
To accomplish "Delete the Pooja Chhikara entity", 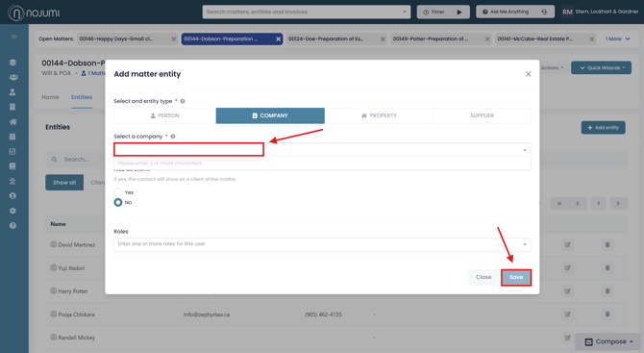I will 607,315.
